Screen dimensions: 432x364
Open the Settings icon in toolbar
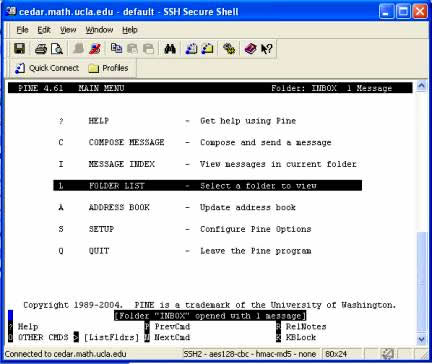pyautogui.click(x=229, y=49)
